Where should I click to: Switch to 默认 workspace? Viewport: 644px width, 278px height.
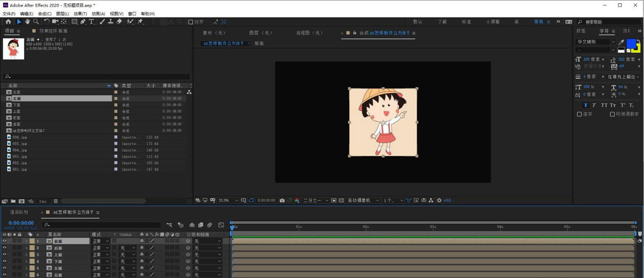click(418, 22)
